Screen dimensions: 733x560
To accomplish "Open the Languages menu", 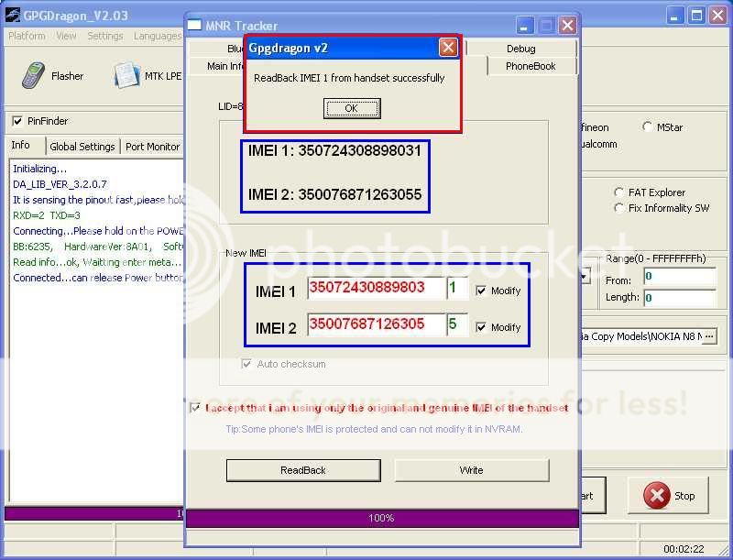I will [157, 36].
